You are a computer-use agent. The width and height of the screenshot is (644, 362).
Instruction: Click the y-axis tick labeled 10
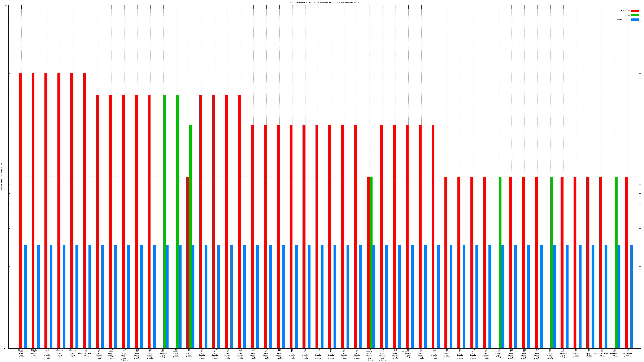coord(6,5)
